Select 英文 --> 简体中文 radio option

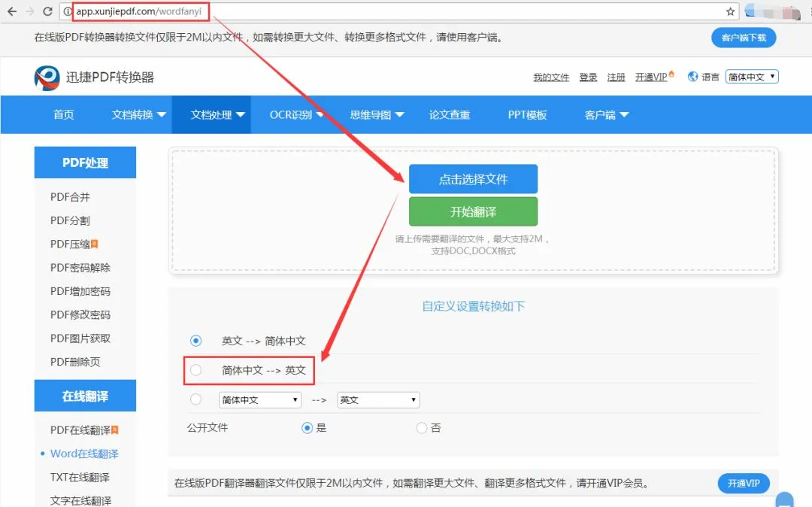pyautogui.click(x=195, y=341)
